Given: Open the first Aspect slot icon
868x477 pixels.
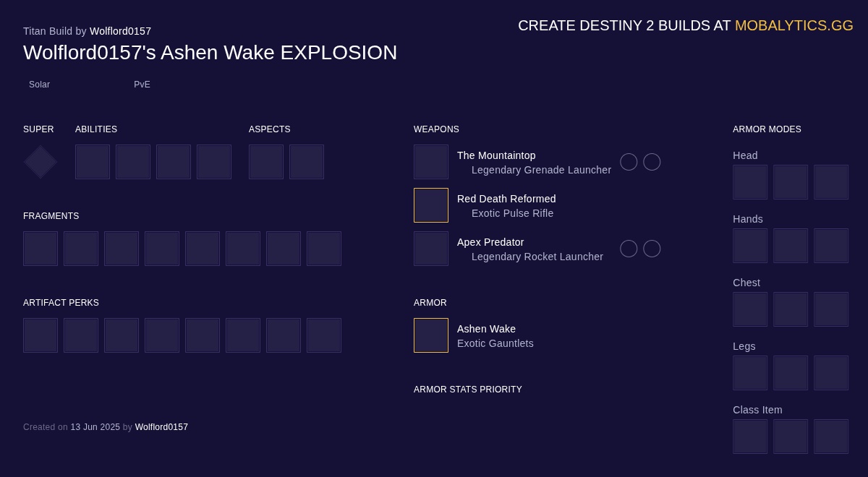Looking at the screenshot, I should tap(266, 162).
